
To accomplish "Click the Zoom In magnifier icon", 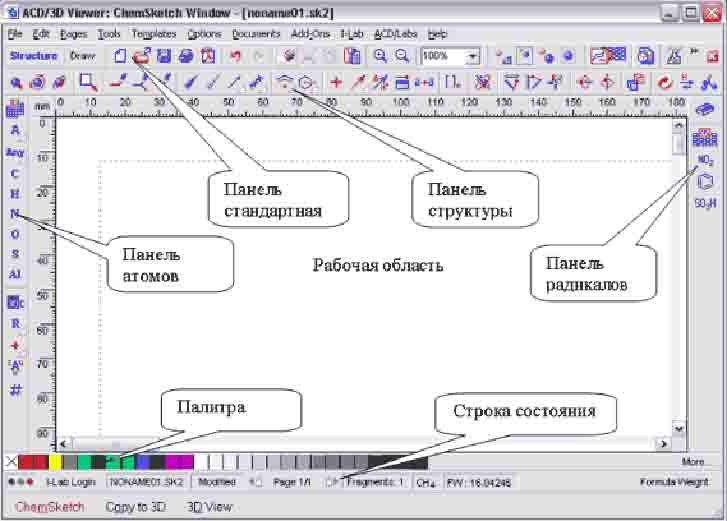I will (380, 56).
